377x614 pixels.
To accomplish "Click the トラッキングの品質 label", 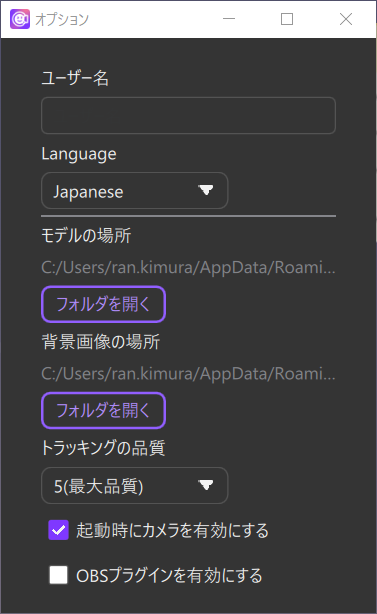I will tap(103, 448).
